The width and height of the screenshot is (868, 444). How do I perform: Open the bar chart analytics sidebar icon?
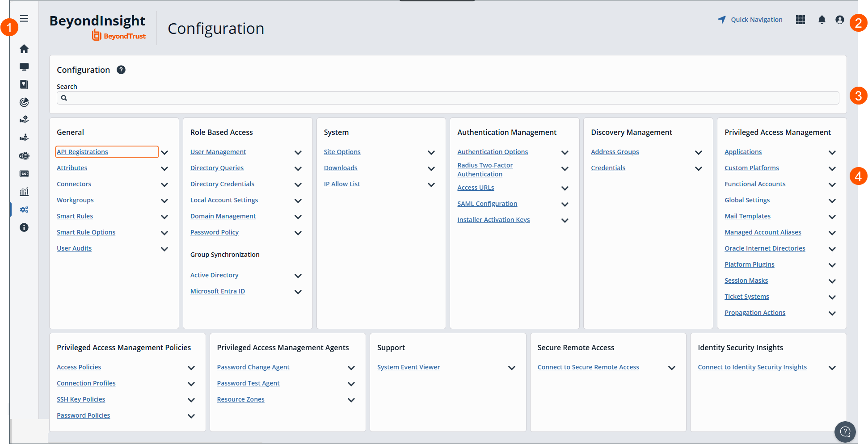[x=24, y=192]
